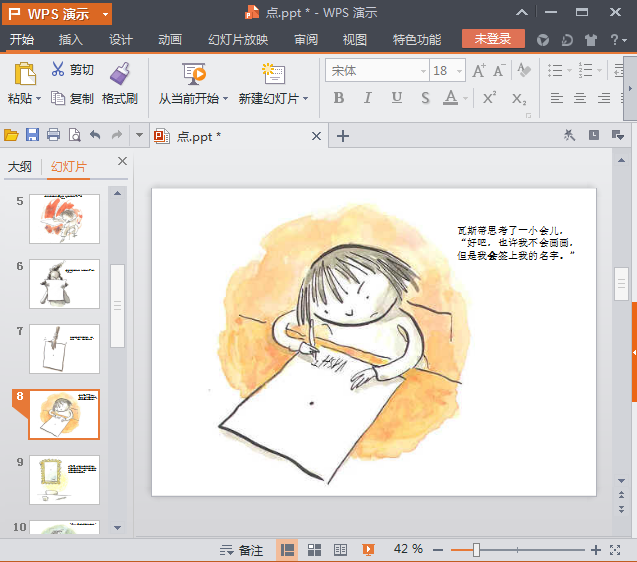Toggle bulleted list

pyautogui.click(x=555, y=70)
